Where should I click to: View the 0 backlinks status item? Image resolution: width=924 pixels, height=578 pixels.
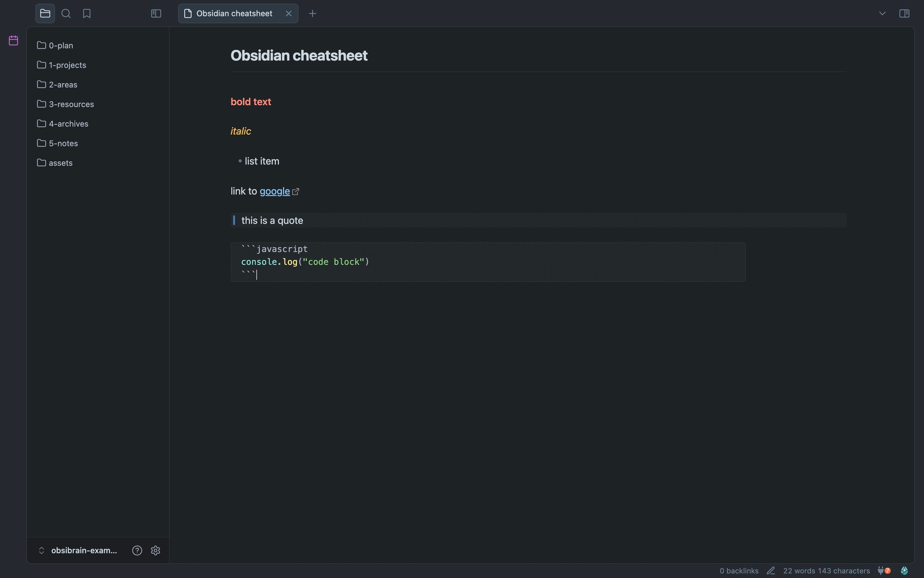(739, 570)
